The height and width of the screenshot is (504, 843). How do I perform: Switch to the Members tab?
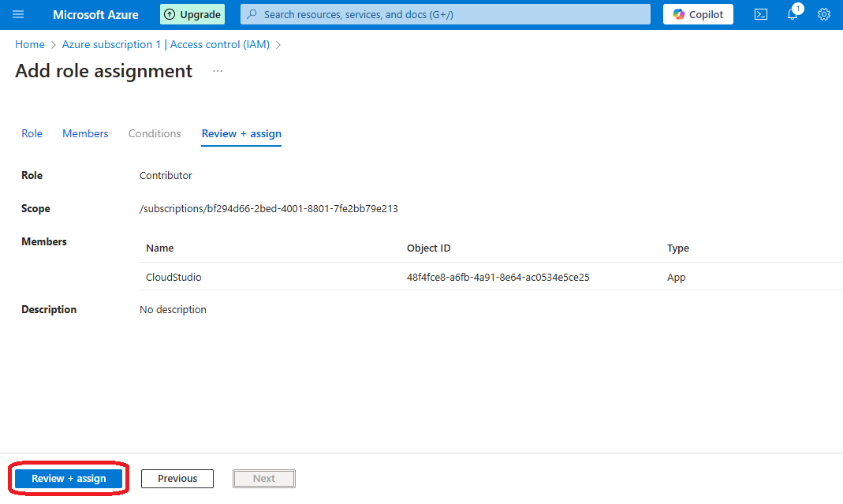pos(85,133)
